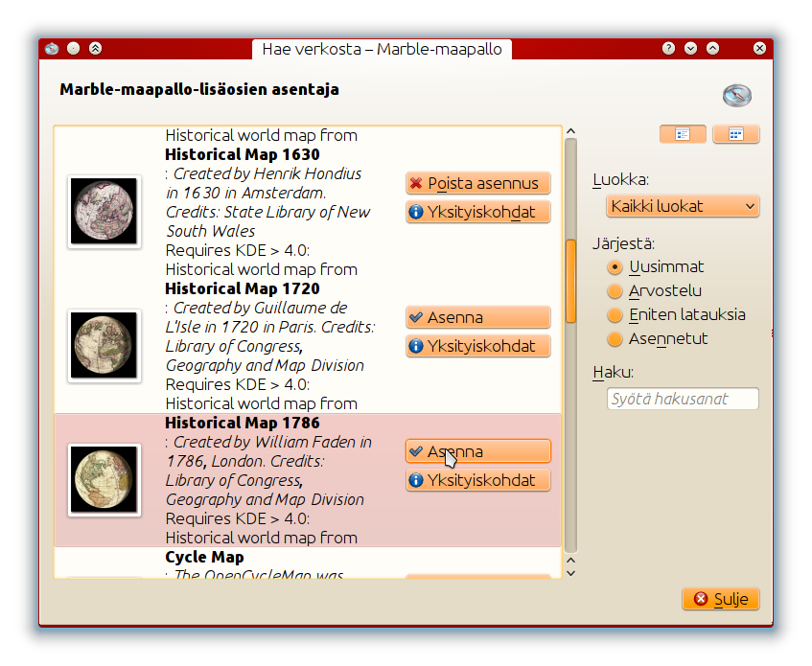Install Historical Map 1720 with Asenna

tap(478, 317)
